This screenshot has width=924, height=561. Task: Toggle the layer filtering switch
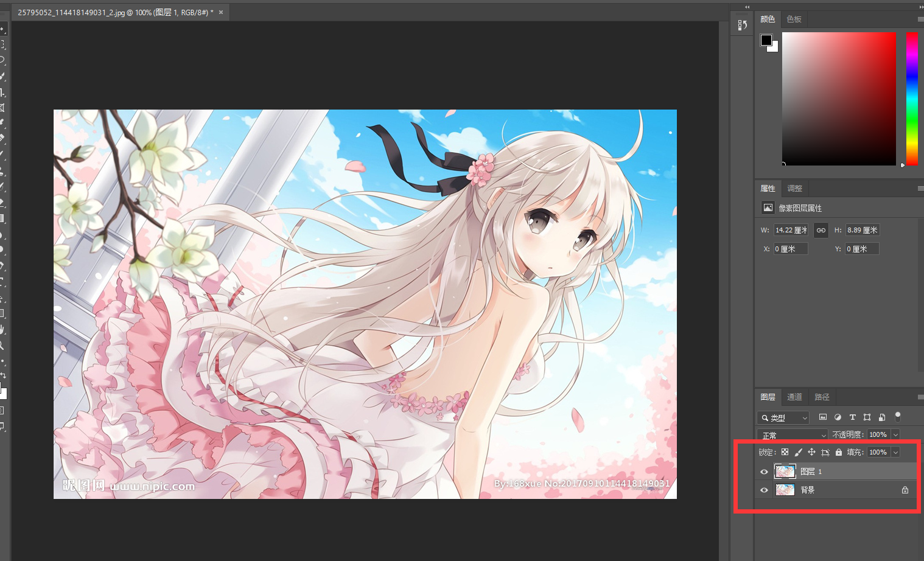pos(897,417)
